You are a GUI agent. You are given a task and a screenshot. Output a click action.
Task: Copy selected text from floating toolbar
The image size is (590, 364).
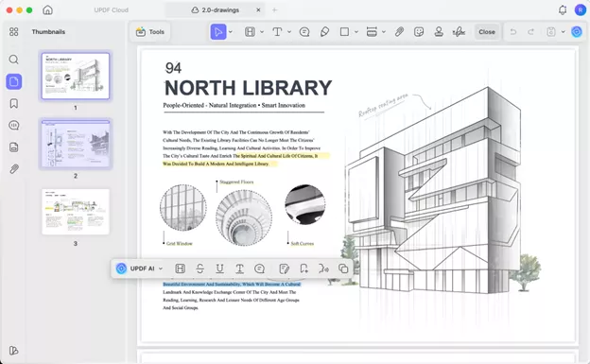[x=343, y=269]
